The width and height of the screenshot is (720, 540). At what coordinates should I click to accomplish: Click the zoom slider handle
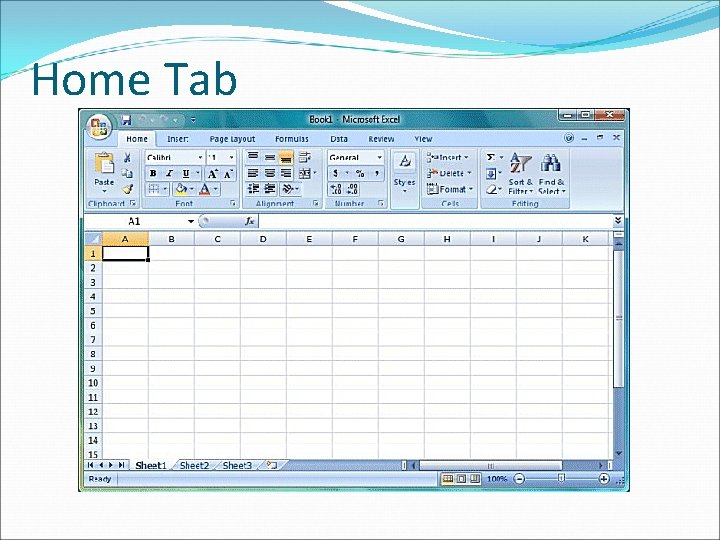pyautogui.click(x=561, y=479)
